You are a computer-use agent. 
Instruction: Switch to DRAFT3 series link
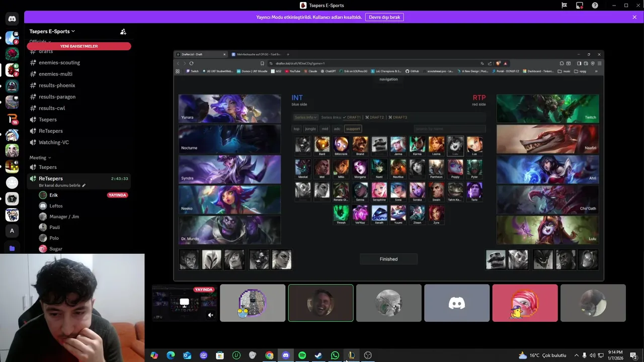click(x=397, y=117)
